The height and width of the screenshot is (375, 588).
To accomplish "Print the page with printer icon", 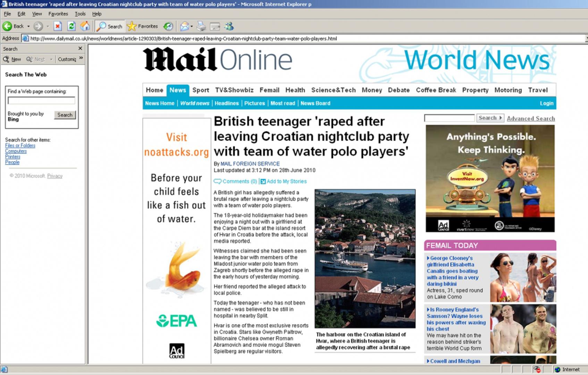I will (x=201, y=26).
